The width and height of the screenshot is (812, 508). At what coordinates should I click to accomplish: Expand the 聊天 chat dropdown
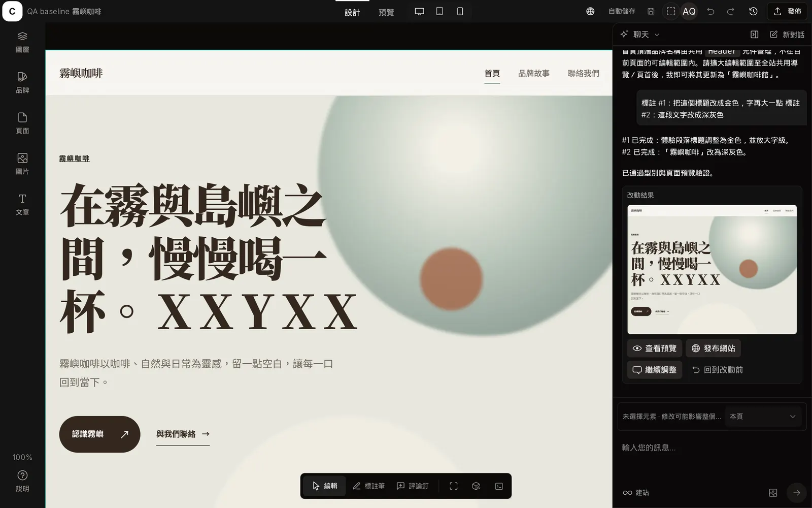[x=640, y=35]
